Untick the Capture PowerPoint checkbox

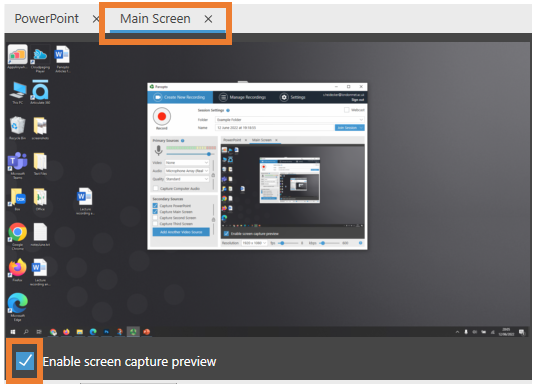click(x=155, y=205)
